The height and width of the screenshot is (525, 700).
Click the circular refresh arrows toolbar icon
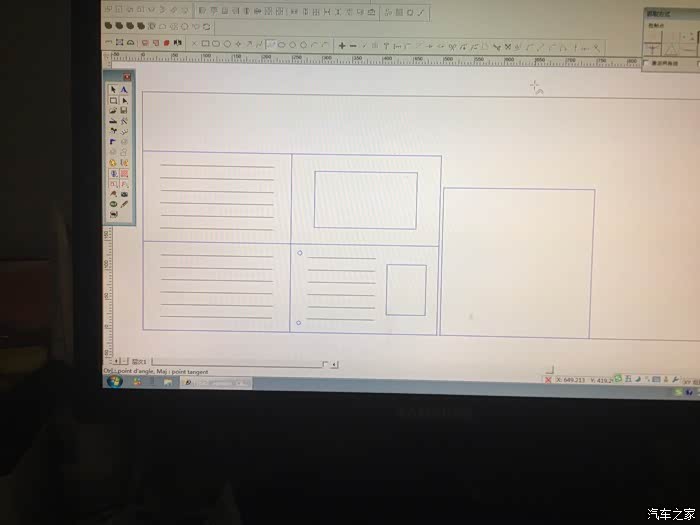click(207, 27)
